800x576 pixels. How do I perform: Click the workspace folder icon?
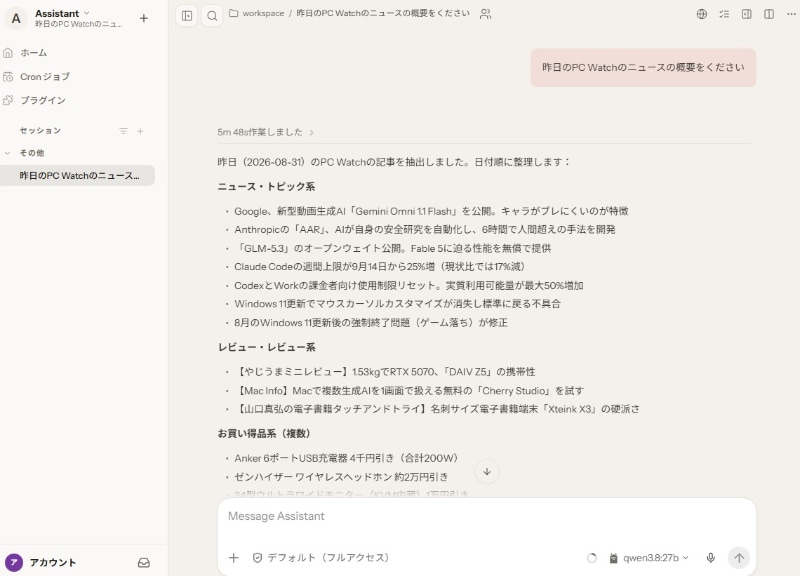coord(234,13)
